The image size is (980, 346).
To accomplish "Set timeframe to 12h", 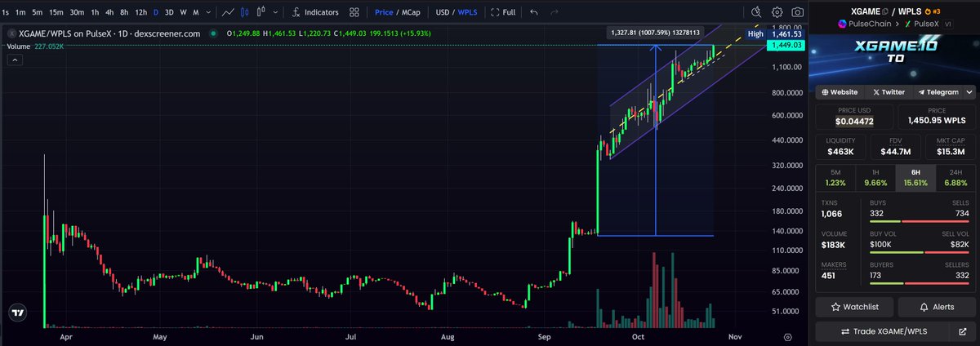I will click(x=140, y=12).
